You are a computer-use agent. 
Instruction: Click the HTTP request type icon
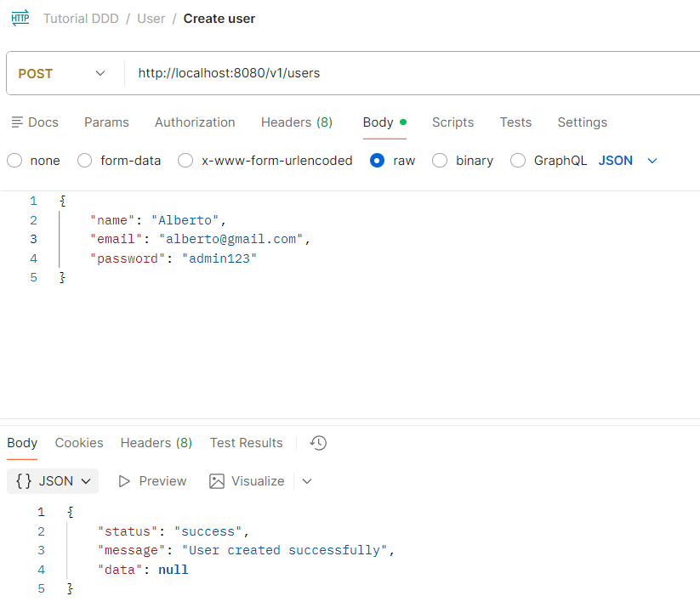[20, 18]
